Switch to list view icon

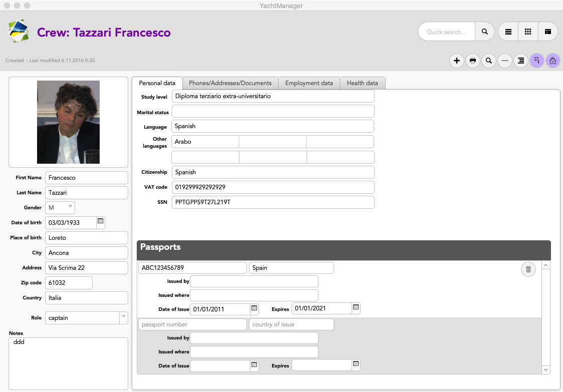click(508, 32)
